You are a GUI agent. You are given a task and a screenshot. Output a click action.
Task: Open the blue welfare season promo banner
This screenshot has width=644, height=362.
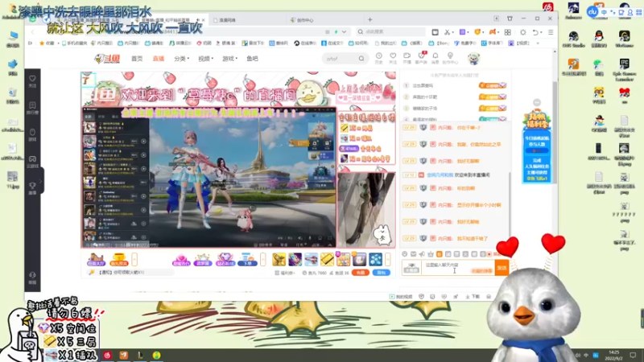[x=537, y=147]
